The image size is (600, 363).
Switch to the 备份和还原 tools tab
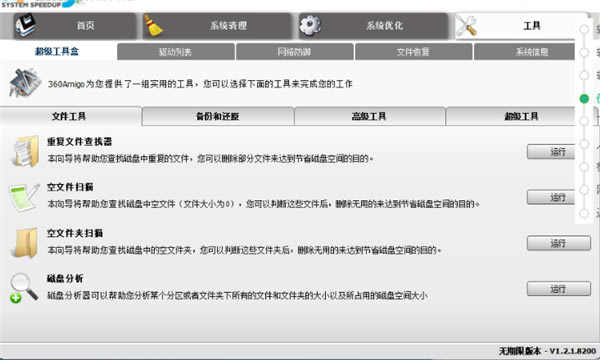(218, 116)
